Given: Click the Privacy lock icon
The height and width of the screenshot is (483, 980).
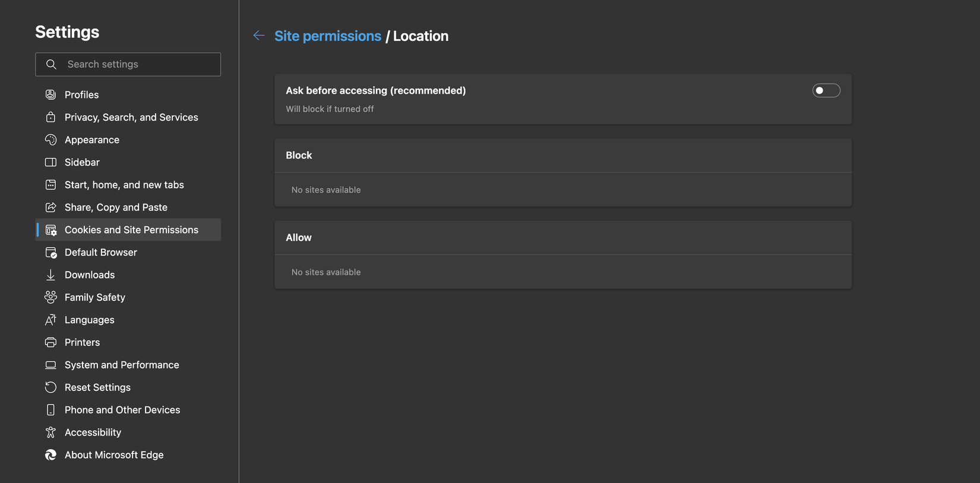Looking at the screenshot, I should (x=50, y=117).
